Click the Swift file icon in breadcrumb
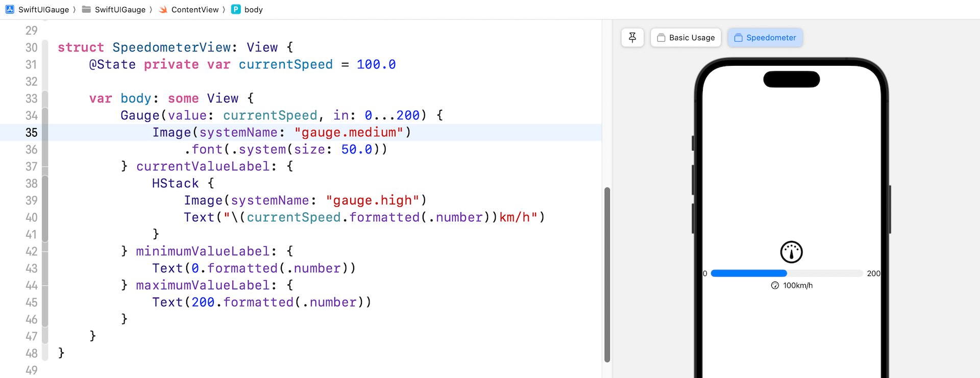 (163, 9)
